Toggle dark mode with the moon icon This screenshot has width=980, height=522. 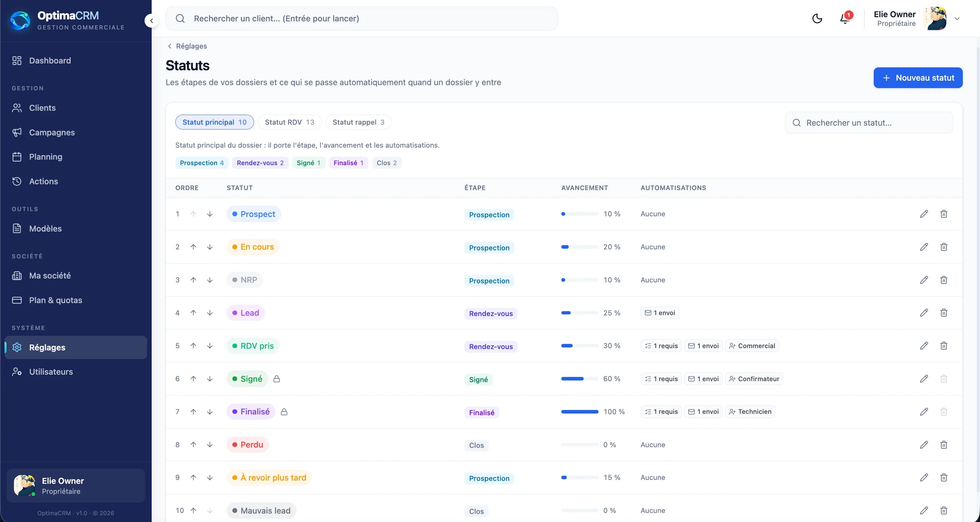click(817, 18)
